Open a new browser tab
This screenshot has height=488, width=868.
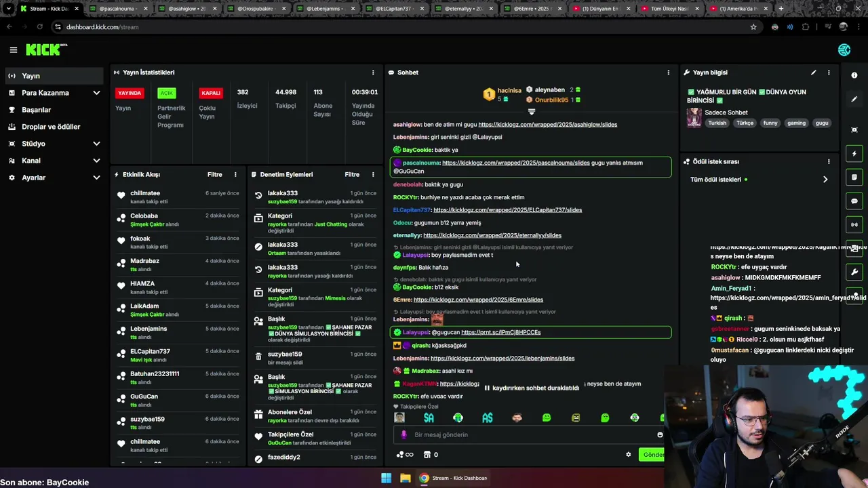click(x=781, y=9)
